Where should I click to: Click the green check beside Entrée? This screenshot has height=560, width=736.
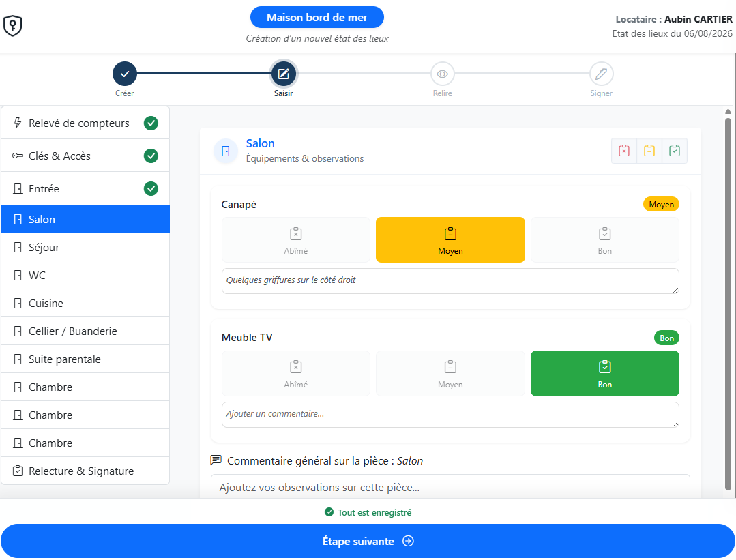151,189
